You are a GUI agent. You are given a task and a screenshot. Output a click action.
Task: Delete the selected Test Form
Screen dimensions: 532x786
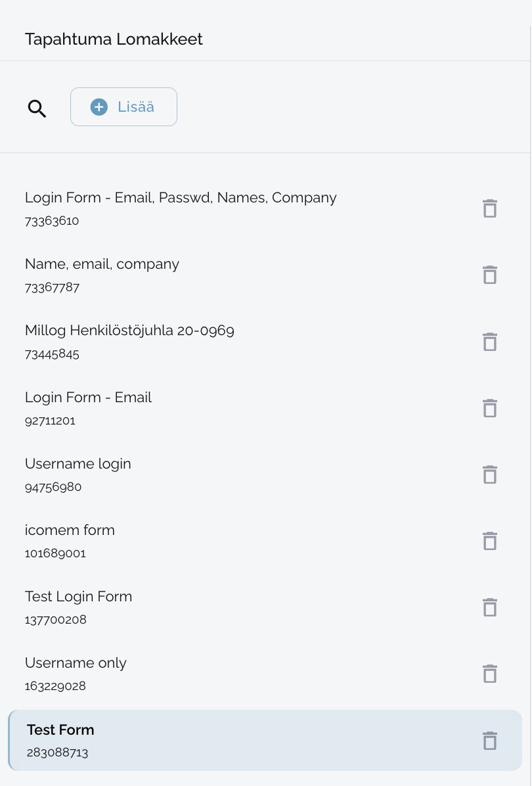pos(489,741)
